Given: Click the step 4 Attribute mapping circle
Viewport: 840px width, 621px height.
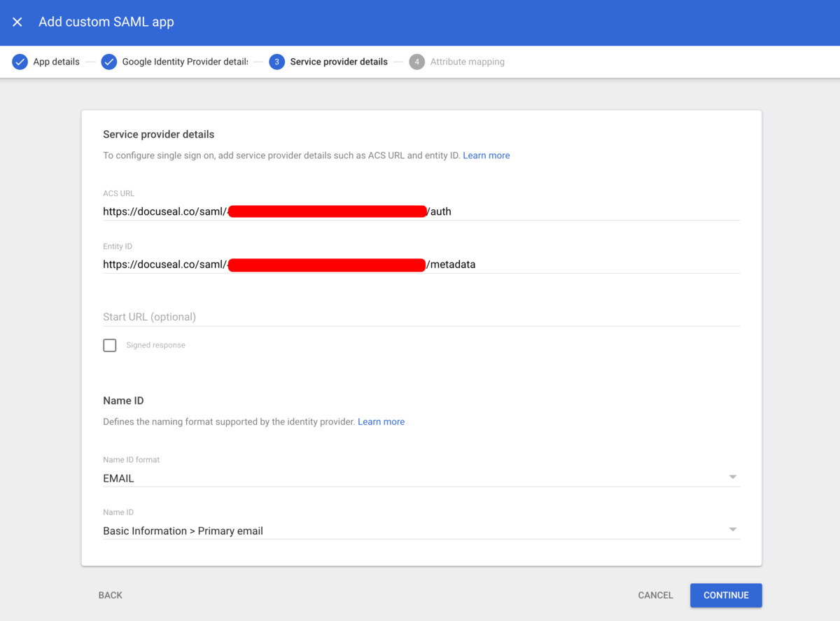Looking at the screenshot, I should 416,62.
